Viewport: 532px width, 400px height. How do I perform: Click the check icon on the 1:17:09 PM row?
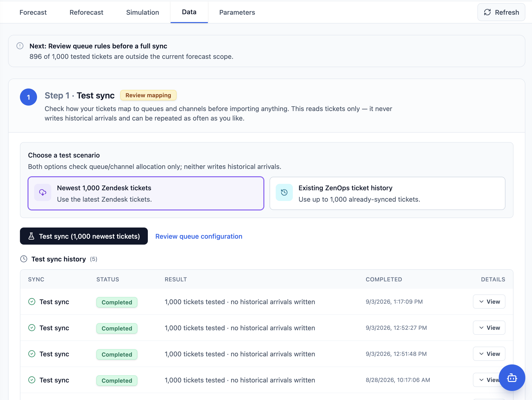[x=32, y=302]
